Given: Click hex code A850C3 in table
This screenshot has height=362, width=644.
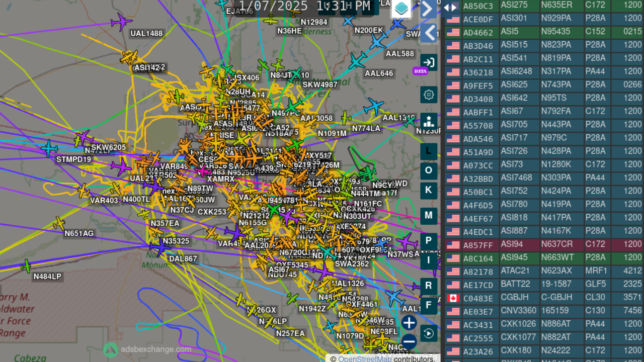Looking at the screenshot, I should [478, 6].
